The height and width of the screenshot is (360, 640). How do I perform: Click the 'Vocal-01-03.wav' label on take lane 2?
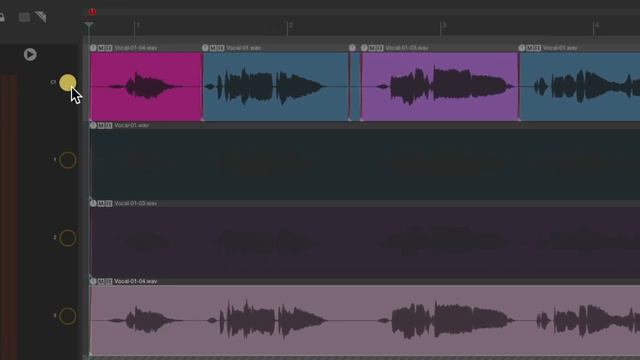click(136, 203)
